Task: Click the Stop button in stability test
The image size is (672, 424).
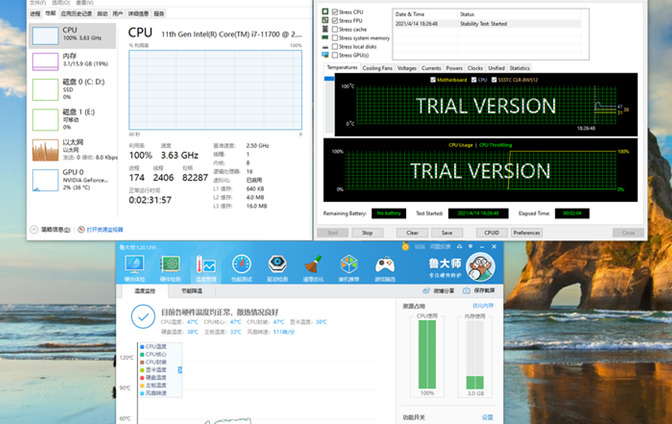Action: point(367,232)
